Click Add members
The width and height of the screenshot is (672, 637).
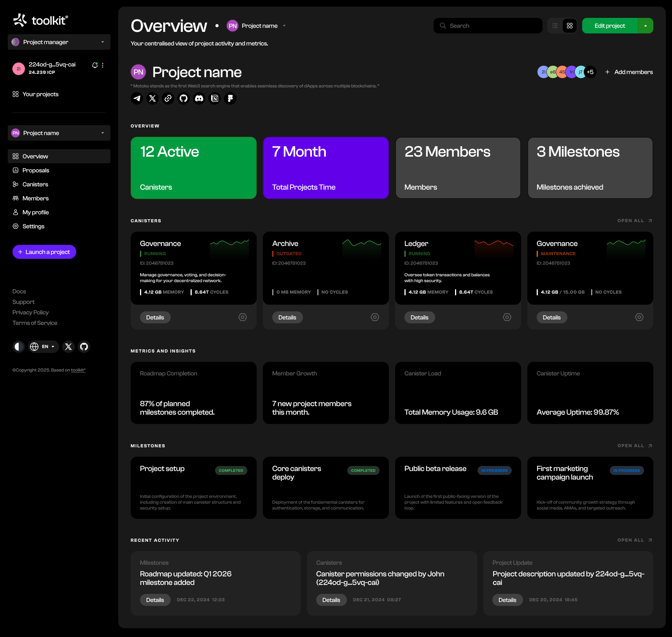[629, 72]
